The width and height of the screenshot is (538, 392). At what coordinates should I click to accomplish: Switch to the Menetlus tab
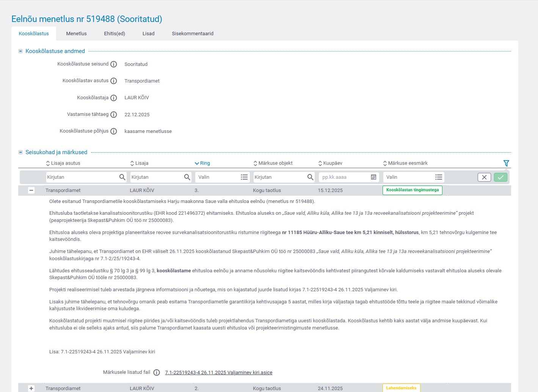pyautogui.click(x=76, y=34)
